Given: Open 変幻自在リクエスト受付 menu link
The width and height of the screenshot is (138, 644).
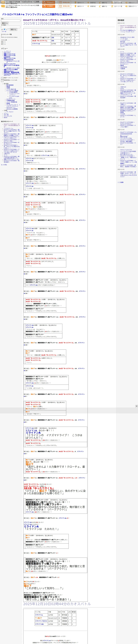Looking at the screenshot, I should [13, 68].
